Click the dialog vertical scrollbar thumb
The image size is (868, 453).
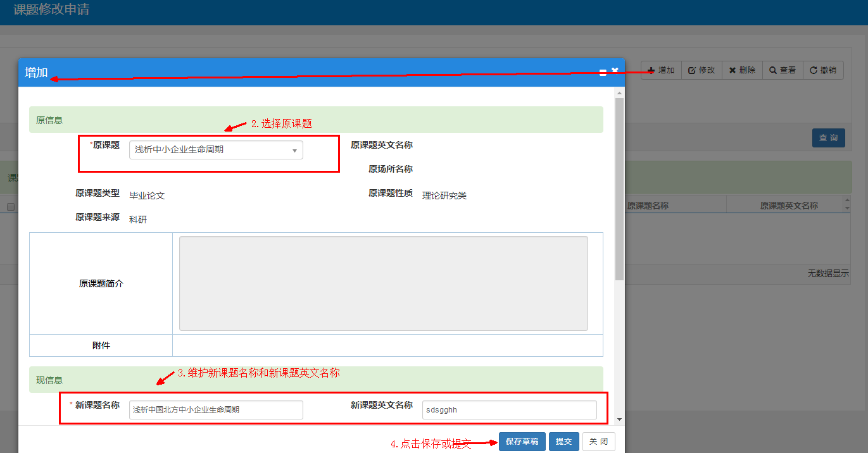tap(619, 190)
